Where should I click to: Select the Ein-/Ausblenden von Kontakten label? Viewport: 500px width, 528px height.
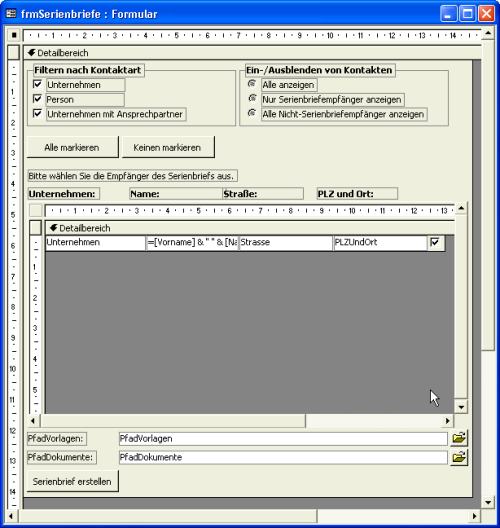click(x=320, y=70)
